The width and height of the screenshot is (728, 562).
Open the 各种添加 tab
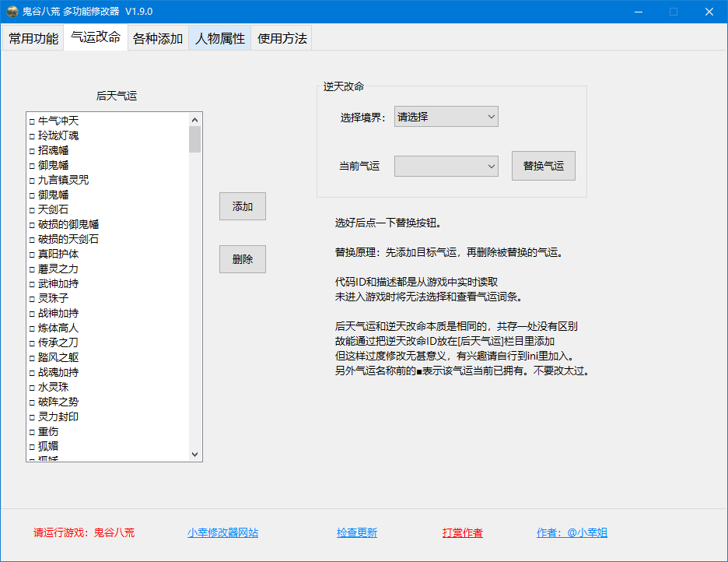coord(158,38)
